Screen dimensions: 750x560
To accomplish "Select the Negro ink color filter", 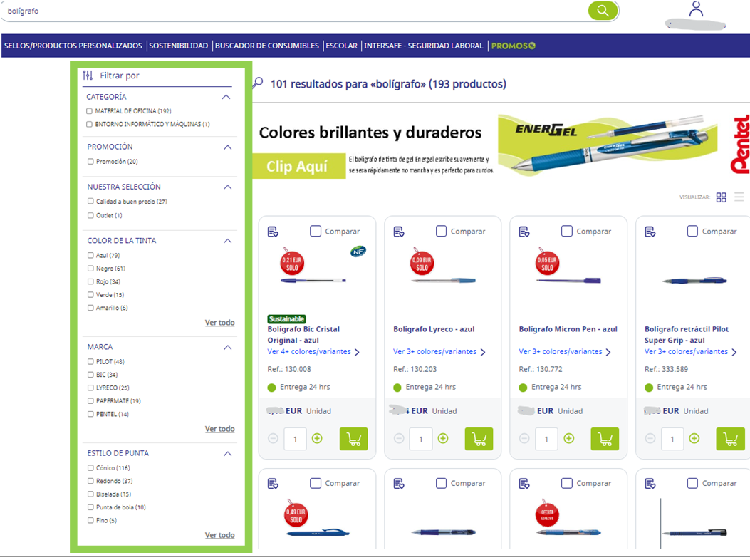I will click(90, 269).
